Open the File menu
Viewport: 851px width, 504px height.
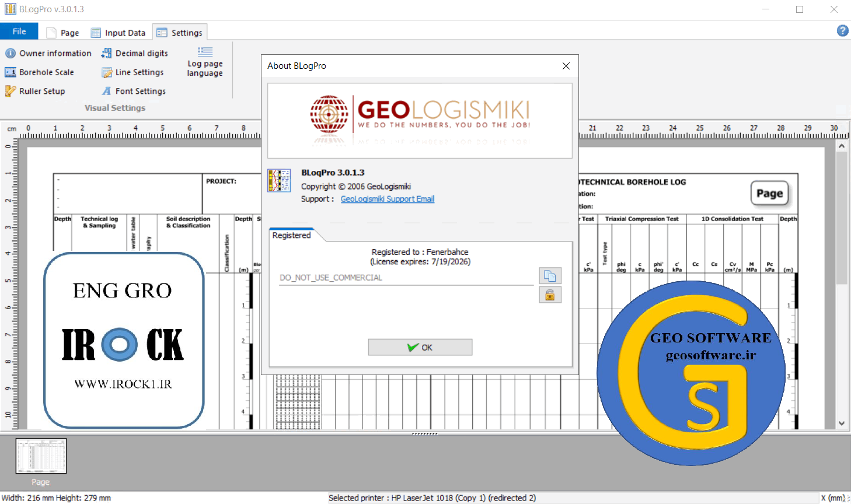pos(19,32)
